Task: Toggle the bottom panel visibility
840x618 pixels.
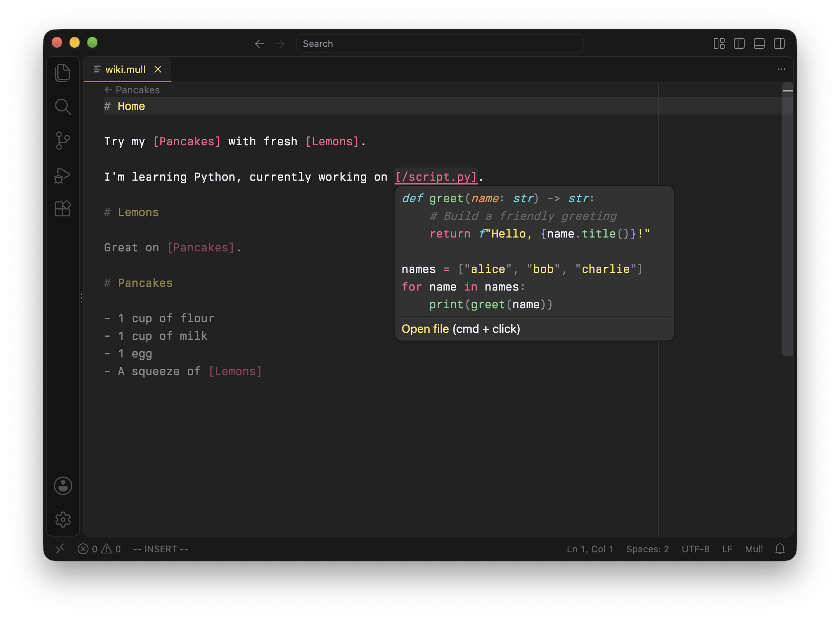Action: (x=759, y=43)
